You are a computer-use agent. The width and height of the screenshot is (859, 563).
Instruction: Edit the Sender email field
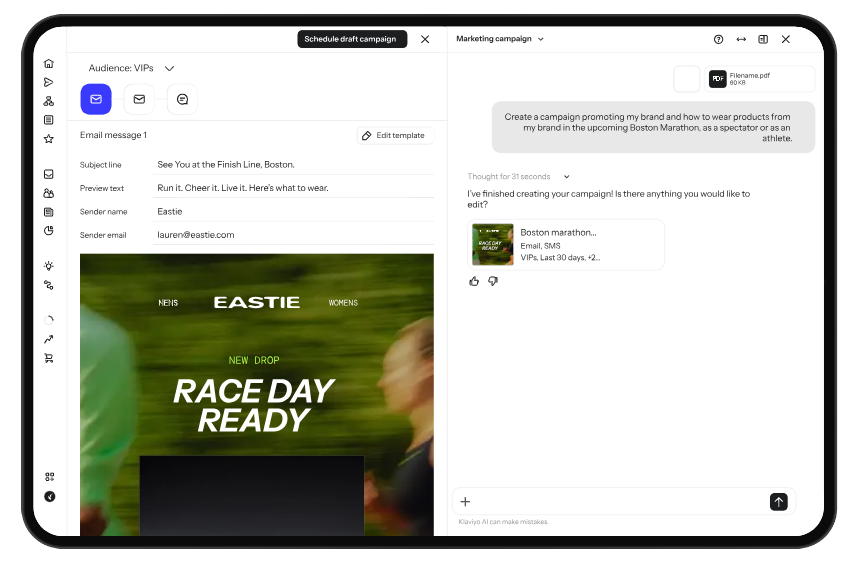295,235
